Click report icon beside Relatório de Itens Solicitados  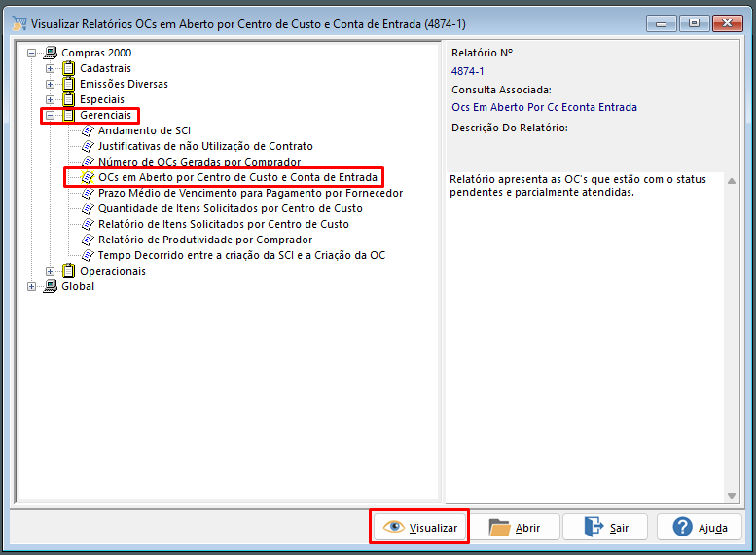click(x=88, y=224)
